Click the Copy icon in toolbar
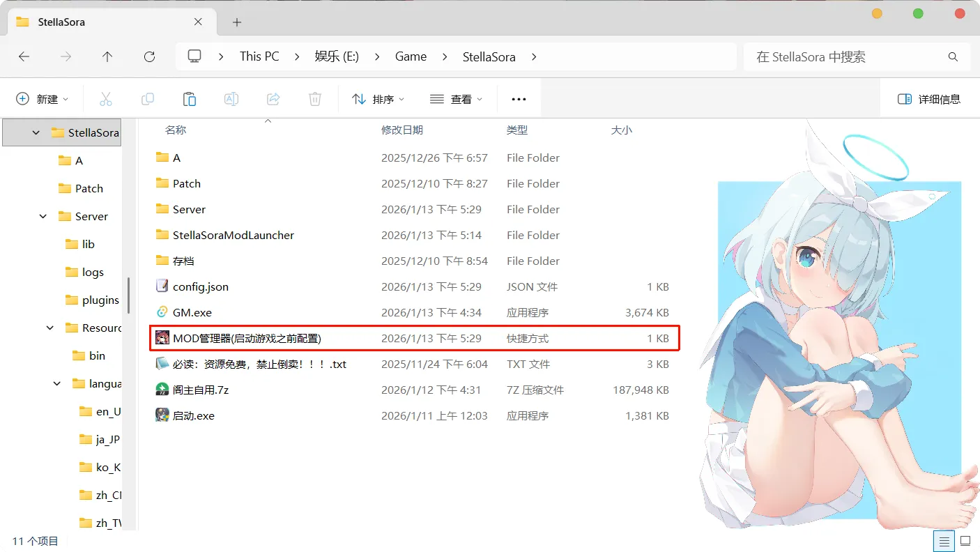 tap(148, 99)
